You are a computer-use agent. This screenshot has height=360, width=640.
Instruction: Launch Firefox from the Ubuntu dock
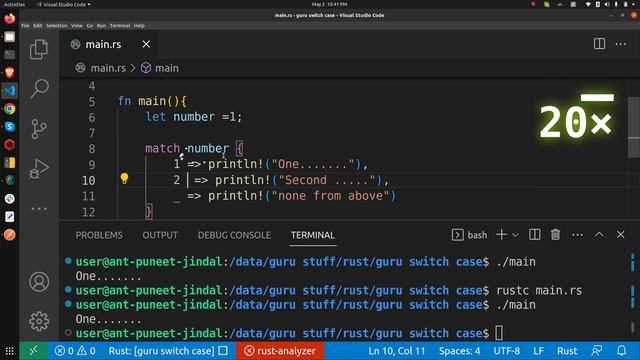point(9,18)
